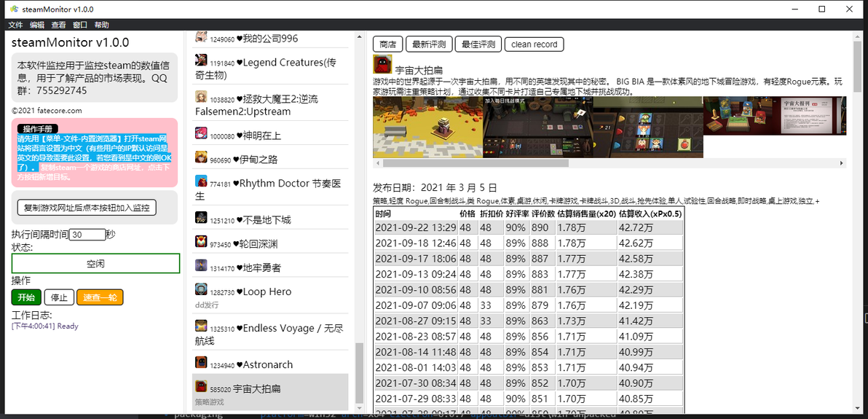
Task: Select game icon for 伊甸之路
Action: click(x=202, y=157)
